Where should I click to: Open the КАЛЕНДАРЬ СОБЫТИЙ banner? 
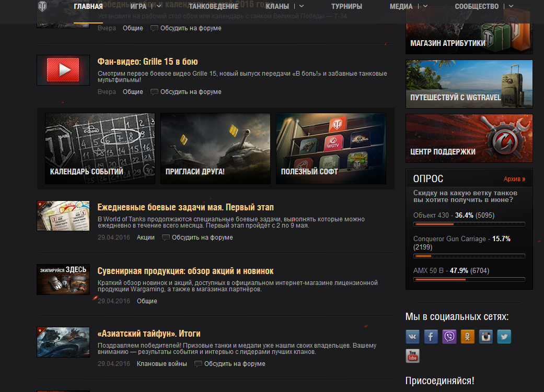pos(100,148)
